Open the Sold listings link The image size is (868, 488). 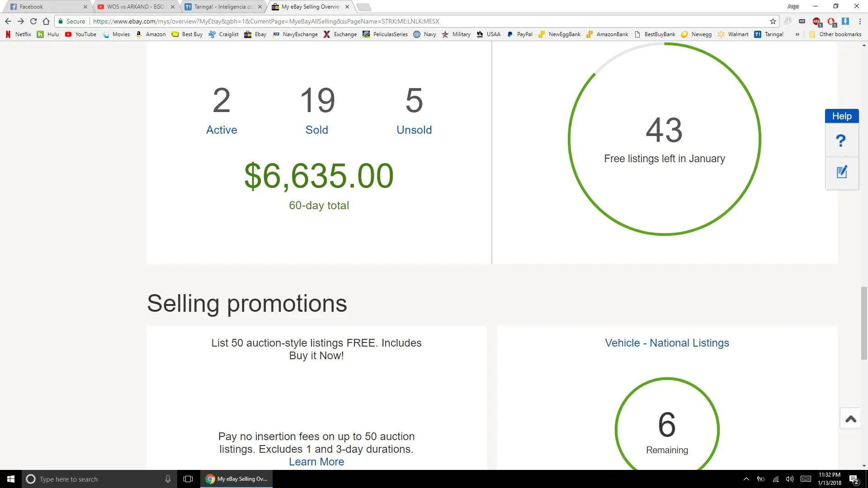pos(316,130)
